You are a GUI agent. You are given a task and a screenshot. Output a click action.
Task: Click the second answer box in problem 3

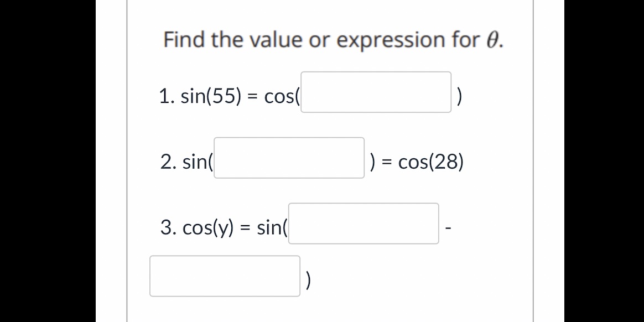(x=224, y=276)
